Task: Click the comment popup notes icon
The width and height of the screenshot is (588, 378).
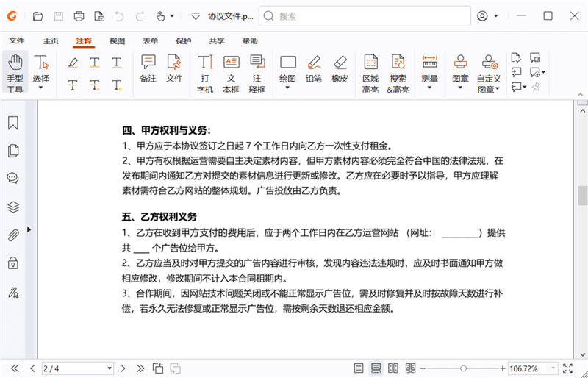Action: pyautogui.click(x=535, y=57)
